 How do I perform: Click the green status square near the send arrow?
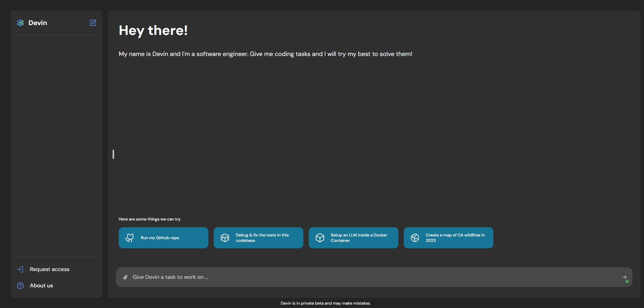click(x=627, y=282)
